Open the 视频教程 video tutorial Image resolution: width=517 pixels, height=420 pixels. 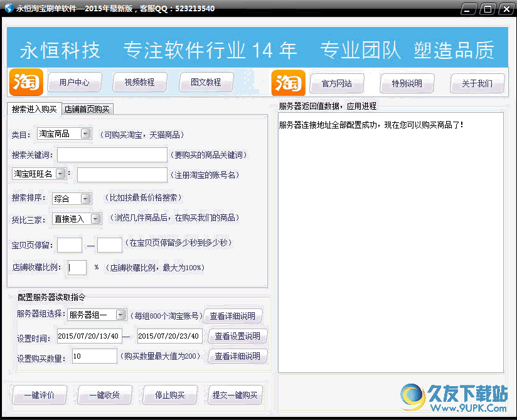tap(140, 82)
